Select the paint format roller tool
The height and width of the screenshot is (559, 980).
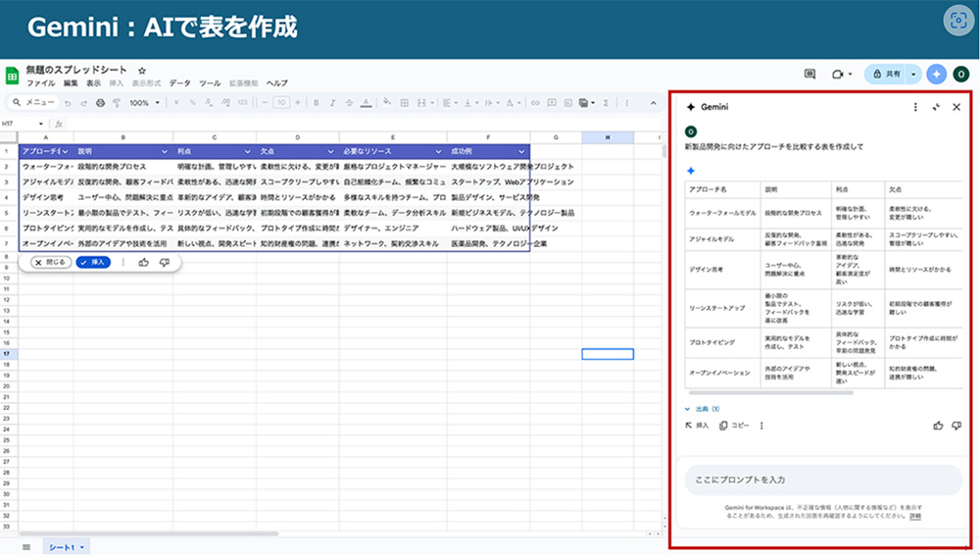tap(117, 103)
